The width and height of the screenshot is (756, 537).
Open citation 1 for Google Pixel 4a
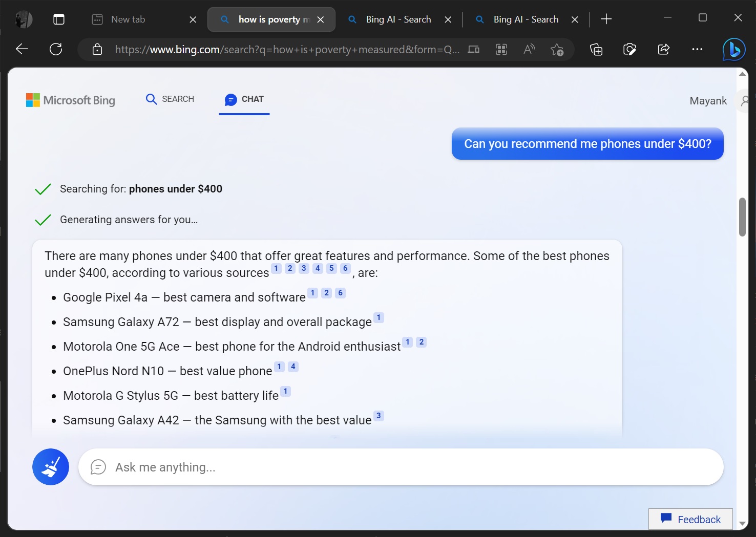point(312,292)
